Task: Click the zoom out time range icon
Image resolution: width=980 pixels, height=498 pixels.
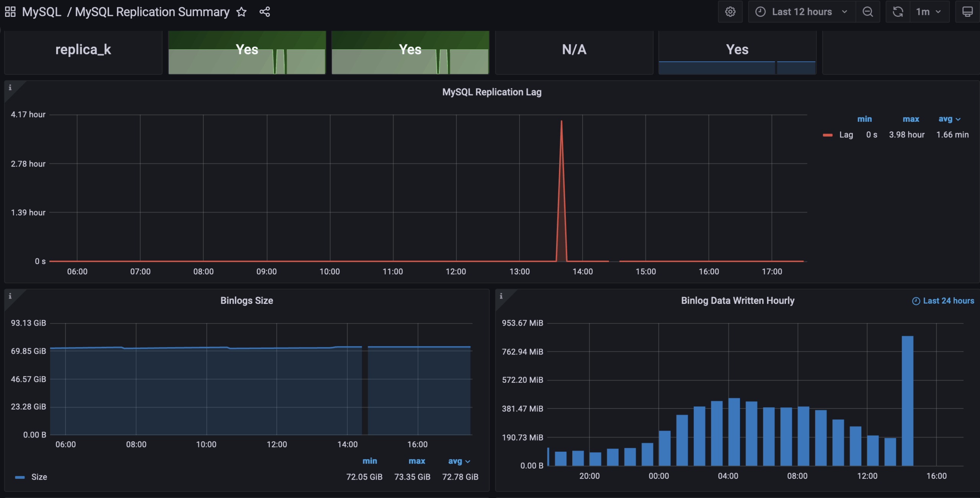Action: (867, 12)
